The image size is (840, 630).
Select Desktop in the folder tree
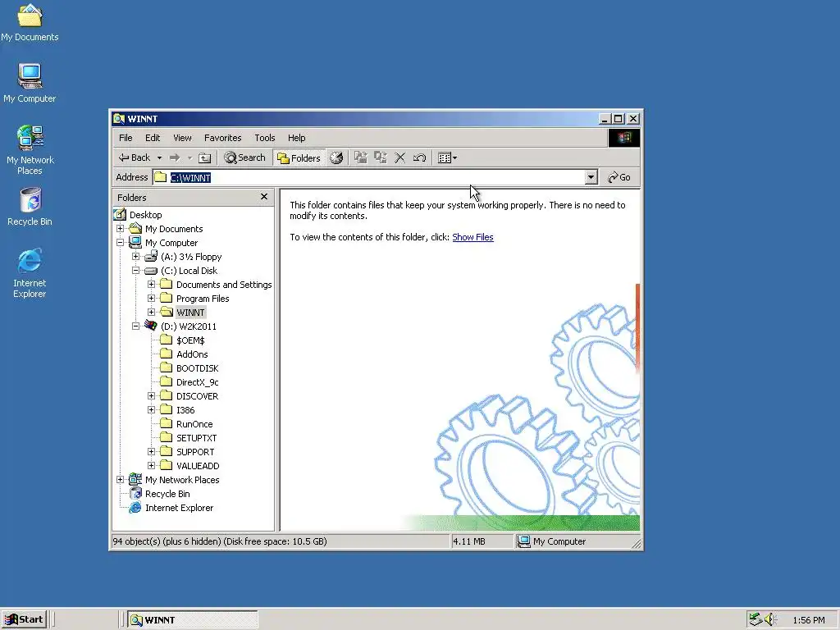(145, 215)
